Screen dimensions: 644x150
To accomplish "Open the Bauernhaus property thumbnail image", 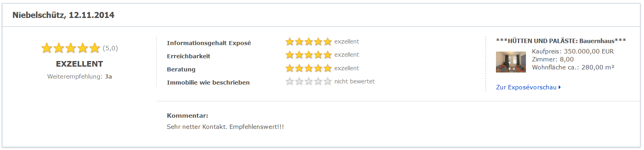I will (511, 62).
